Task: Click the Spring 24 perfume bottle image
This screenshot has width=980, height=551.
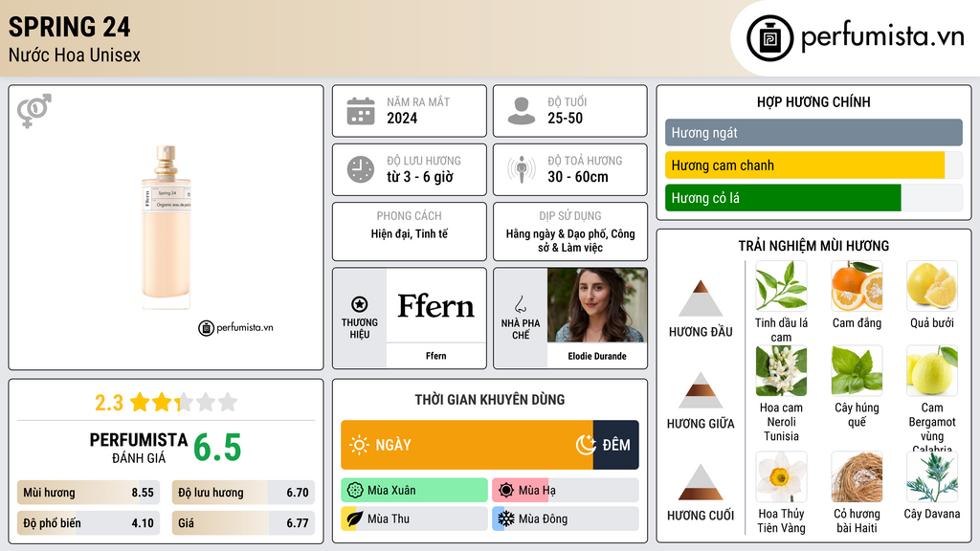Action: (x=166, y=228)
